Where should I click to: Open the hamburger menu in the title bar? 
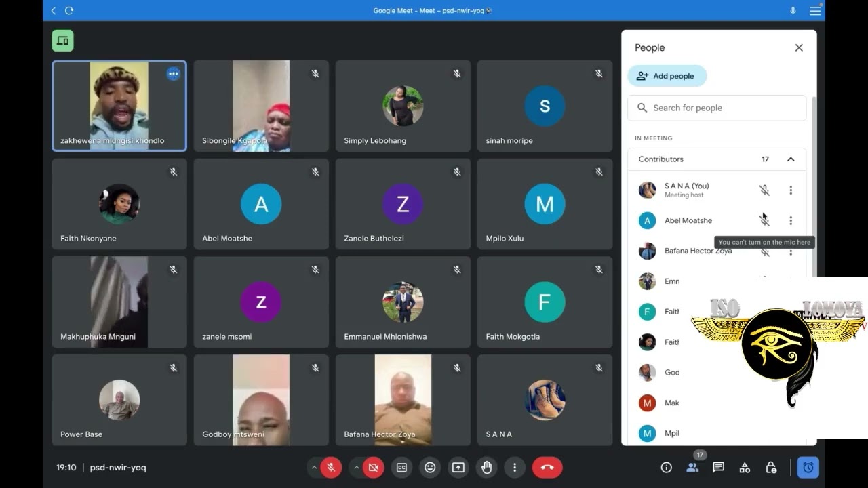coord(815,10)
